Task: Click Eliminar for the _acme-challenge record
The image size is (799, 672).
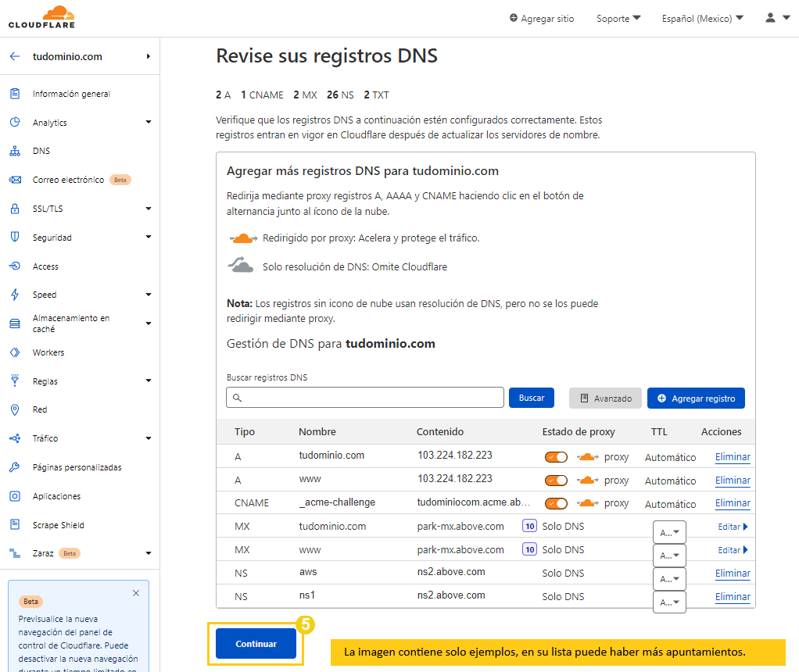Action: pyautogui.click(x=733, y=503)
